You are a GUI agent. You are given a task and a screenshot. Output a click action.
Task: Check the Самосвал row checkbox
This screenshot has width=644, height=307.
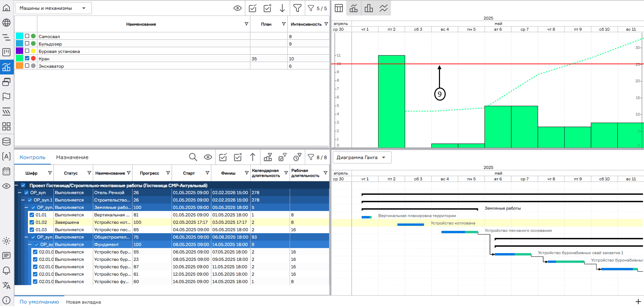click(27, 36)
